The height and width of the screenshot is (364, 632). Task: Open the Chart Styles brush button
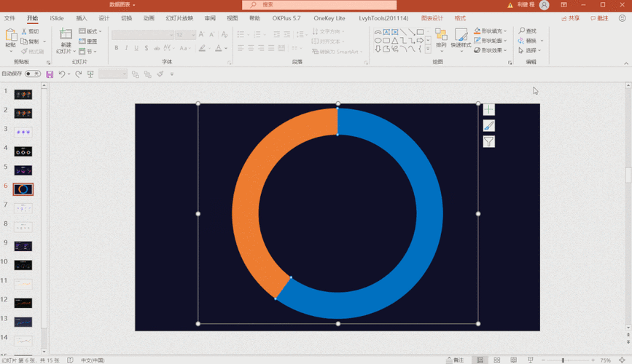pos(488,126)
